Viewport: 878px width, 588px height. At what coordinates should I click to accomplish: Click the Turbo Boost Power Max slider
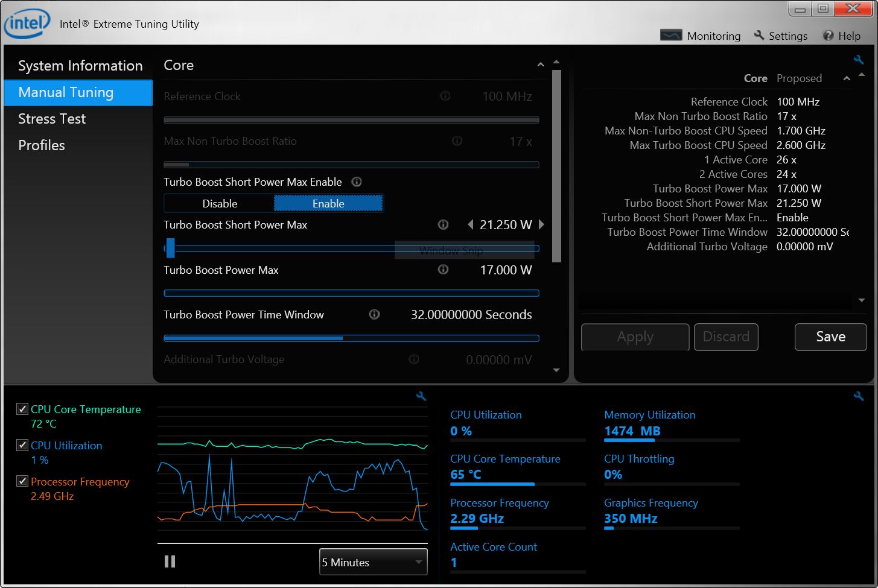click(x=351, y=293)
